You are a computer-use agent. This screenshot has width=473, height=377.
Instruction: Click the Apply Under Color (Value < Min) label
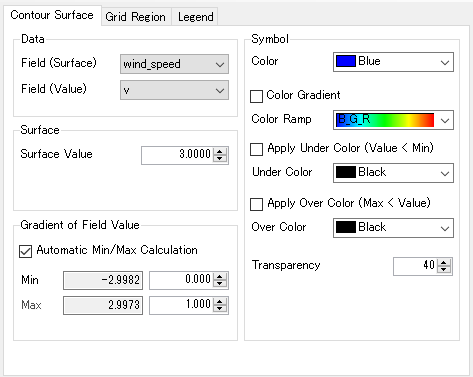[350, 148]
